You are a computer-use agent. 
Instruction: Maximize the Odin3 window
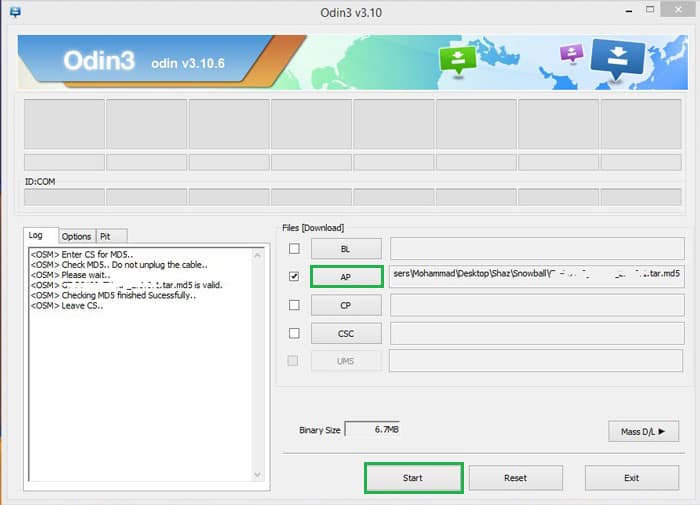click(650, 9)
